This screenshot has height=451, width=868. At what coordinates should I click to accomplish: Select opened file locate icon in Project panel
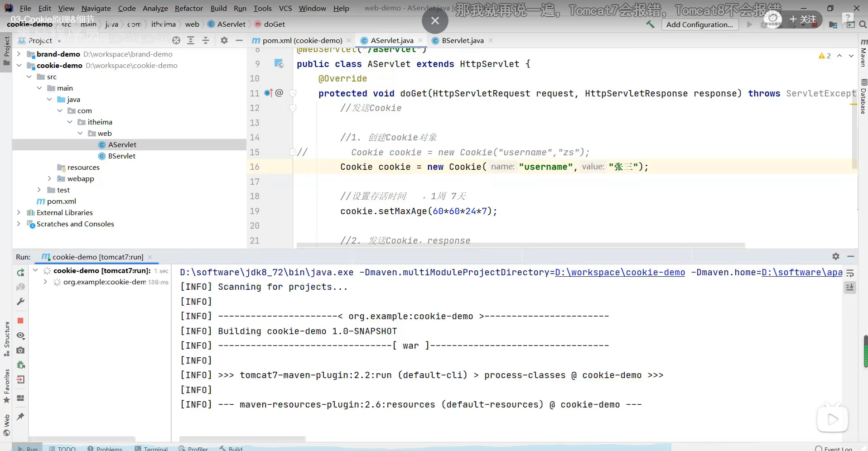click(176, 41)
